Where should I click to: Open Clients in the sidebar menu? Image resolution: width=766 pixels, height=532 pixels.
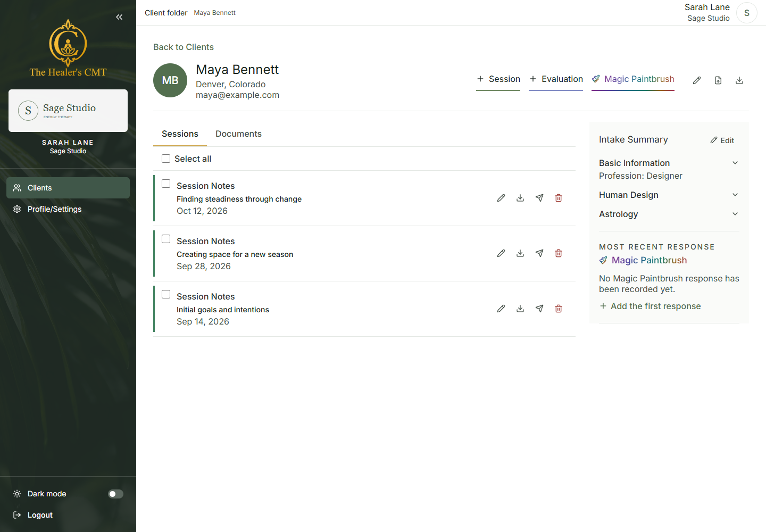(68, 188)
